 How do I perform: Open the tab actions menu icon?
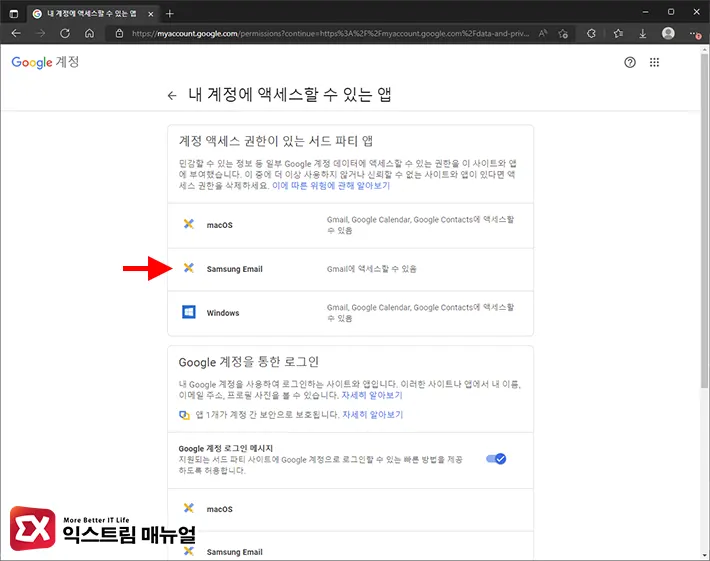coord(14,14)
